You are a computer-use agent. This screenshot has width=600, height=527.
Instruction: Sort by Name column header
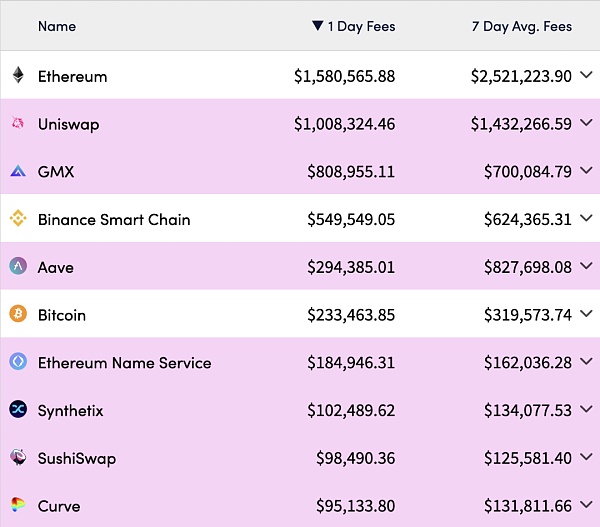click(56, 26)
